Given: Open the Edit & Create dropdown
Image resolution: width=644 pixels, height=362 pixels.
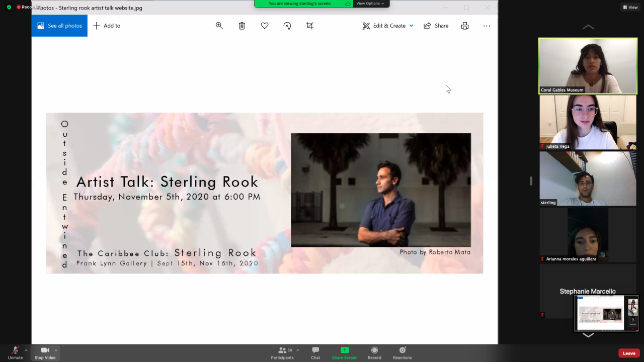Looking at the screenshot, I should (x=388, y=26).
